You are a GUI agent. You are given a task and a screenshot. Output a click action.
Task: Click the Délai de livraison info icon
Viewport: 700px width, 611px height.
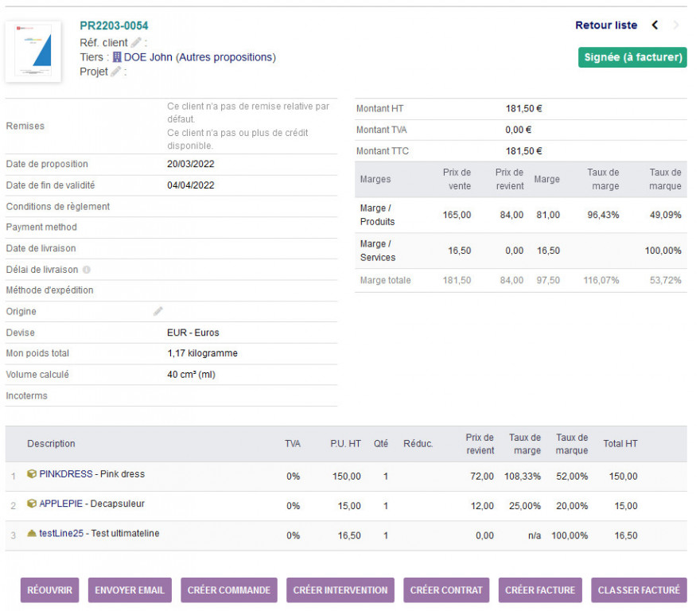pyautogui.click(x=87, y=270)
